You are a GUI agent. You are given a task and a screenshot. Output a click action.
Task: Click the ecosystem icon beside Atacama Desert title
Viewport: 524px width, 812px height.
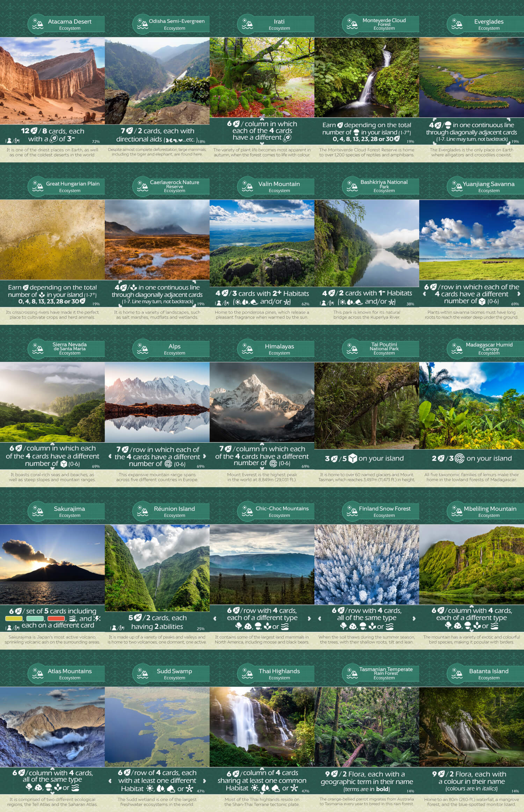[37, 24]
